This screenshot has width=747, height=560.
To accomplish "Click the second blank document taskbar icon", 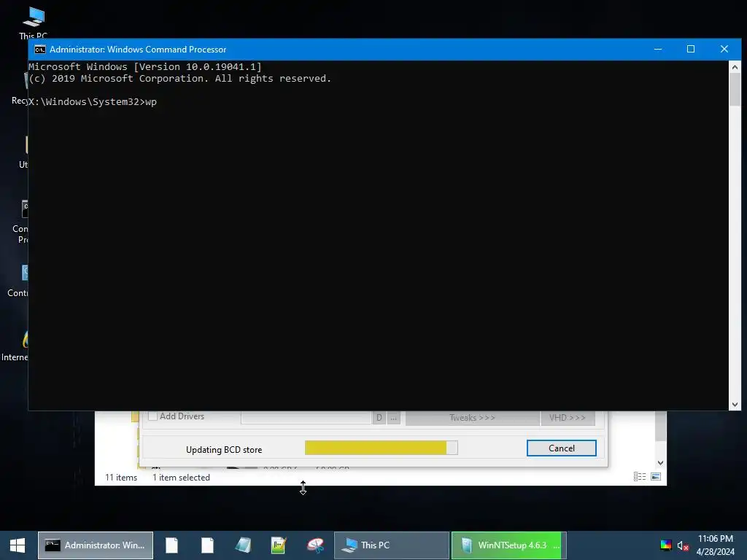I will click(207, 545).
